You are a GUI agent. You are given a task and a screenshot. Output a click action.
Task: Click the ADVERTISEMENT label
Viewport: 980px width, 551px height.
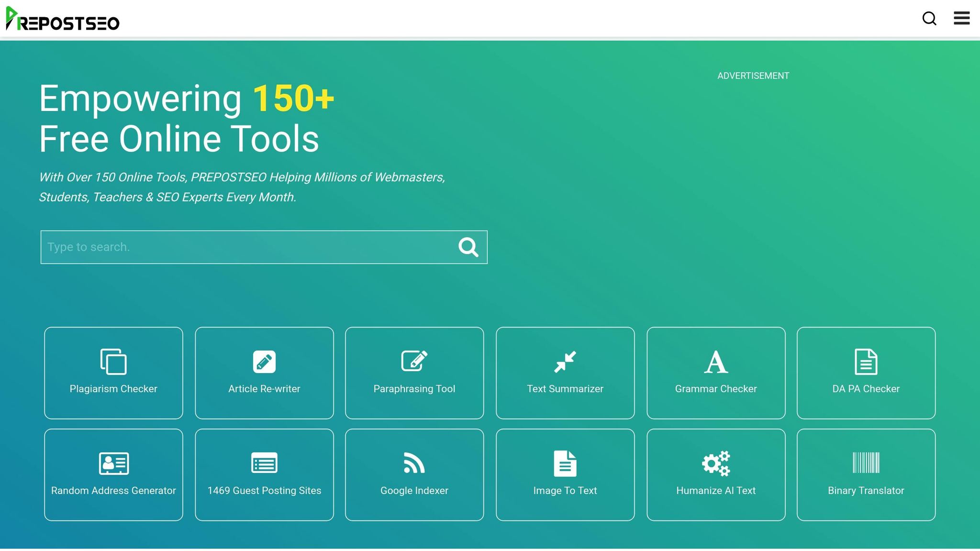(753, 76)
